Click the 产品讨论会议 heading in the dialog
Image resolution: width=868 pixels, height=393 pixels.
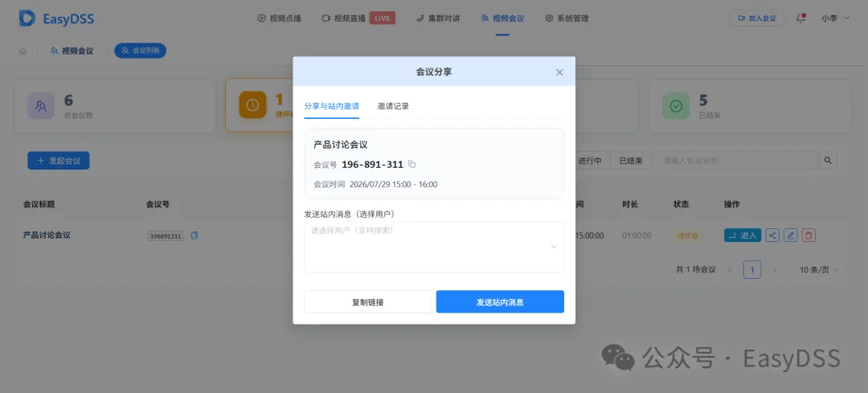point(341,145)
